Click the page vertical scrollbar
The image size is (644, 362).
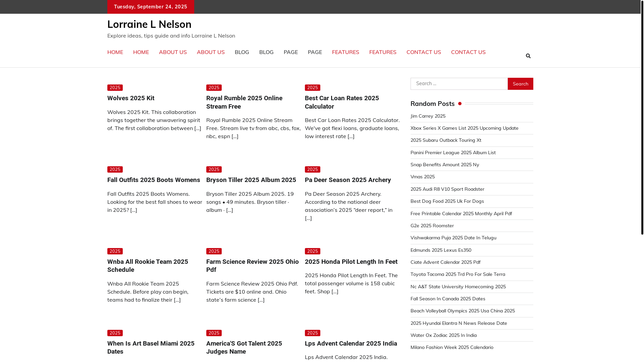[642, 117]
